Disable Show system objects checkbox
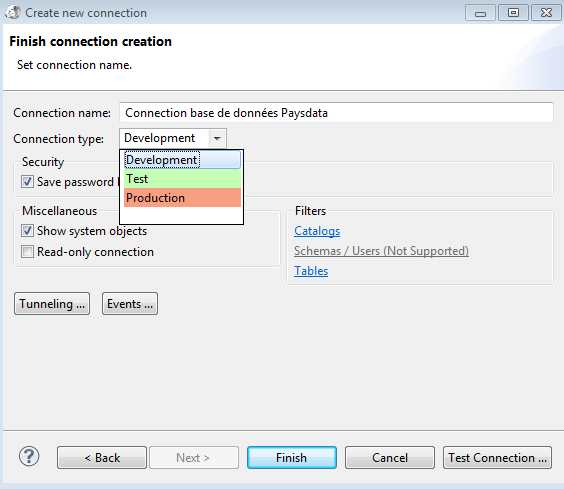 click(x=27, y=231)
